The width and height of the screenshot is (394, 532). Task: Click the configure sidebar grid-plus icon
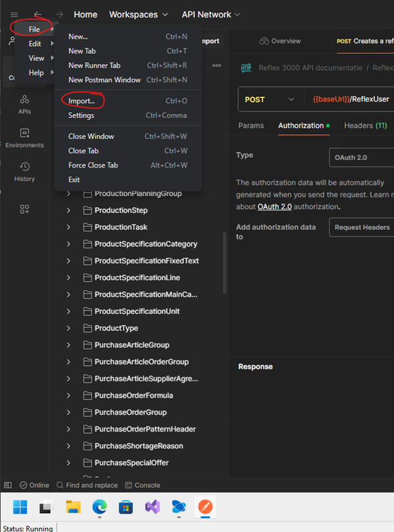click(x=24, y=209)
